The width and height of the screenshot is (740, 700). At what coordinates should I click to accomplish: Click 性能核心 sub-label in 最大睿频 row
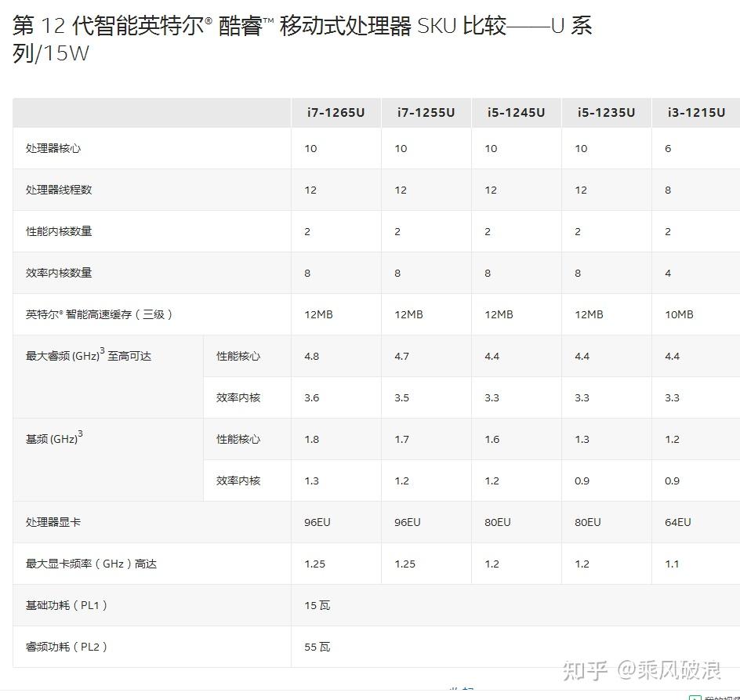[x=238, y=356]
